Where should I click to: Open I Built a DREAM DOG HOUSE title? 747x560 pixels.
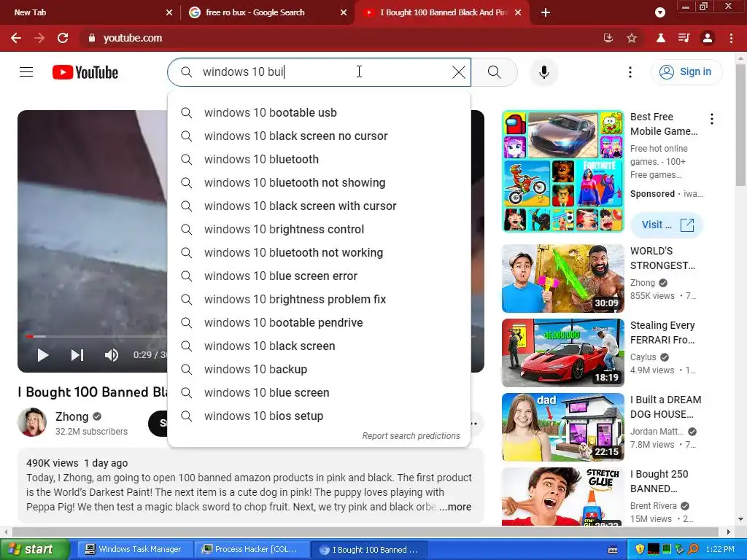point(665,407)
